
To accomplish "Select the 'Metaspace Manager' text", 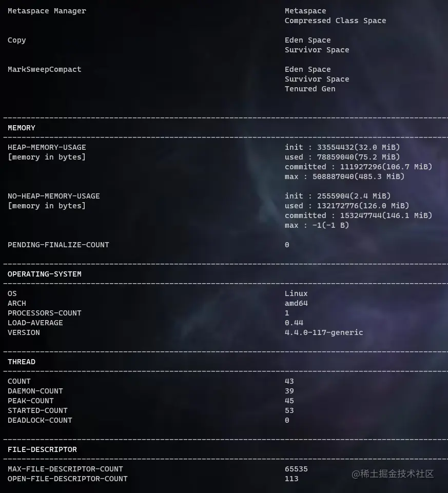I will (47, 11).
